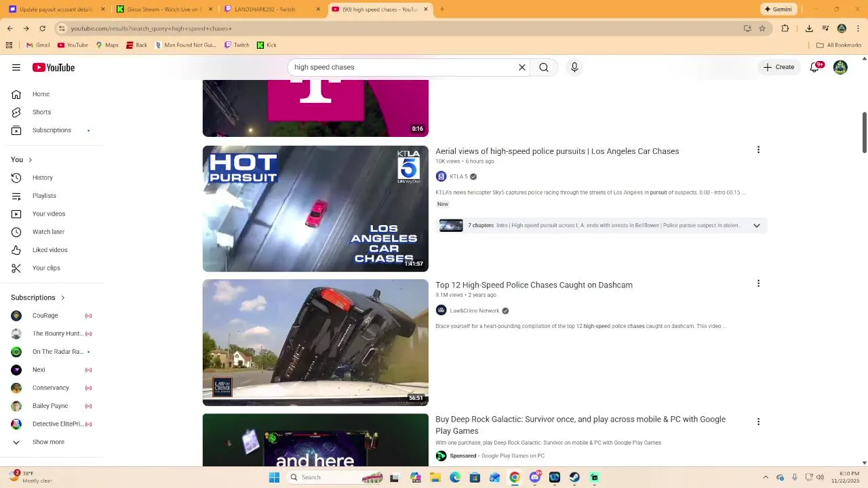
Task: Show hidden system tray icons
Action: click(x=766, y=477)
